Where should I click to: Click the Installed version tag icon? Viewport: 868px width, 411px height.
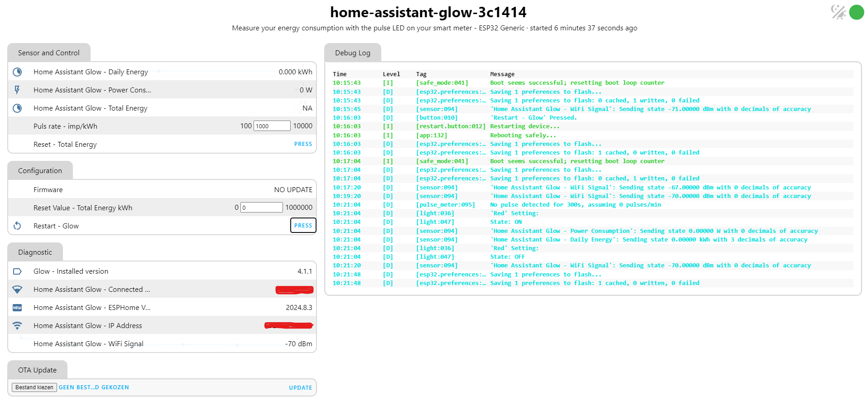[x=17, y=271]
